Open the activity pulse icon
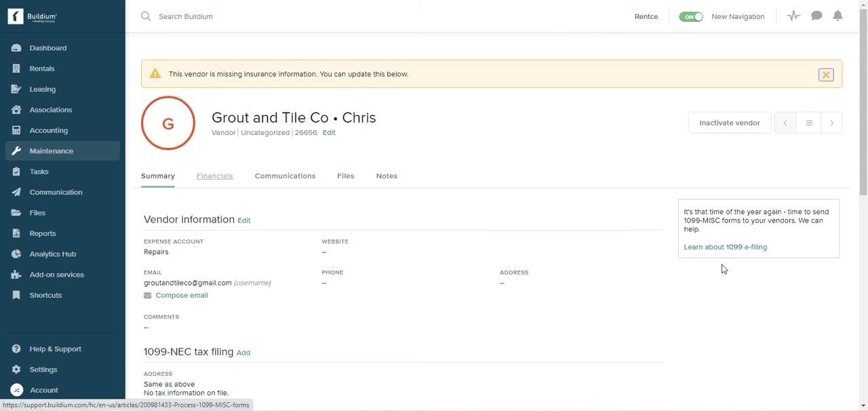Screen dimensions: 868x411 [x=793, y=16]
